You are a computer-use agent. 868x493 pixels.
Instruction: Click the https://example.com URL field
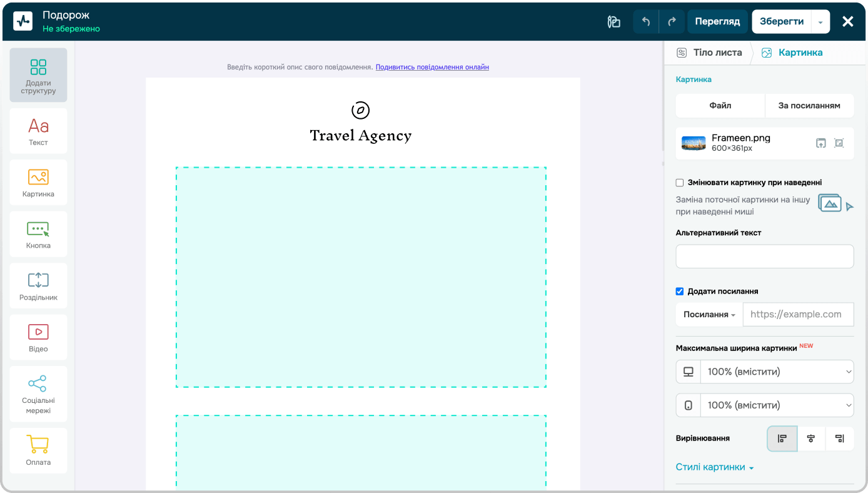[798, 314]
